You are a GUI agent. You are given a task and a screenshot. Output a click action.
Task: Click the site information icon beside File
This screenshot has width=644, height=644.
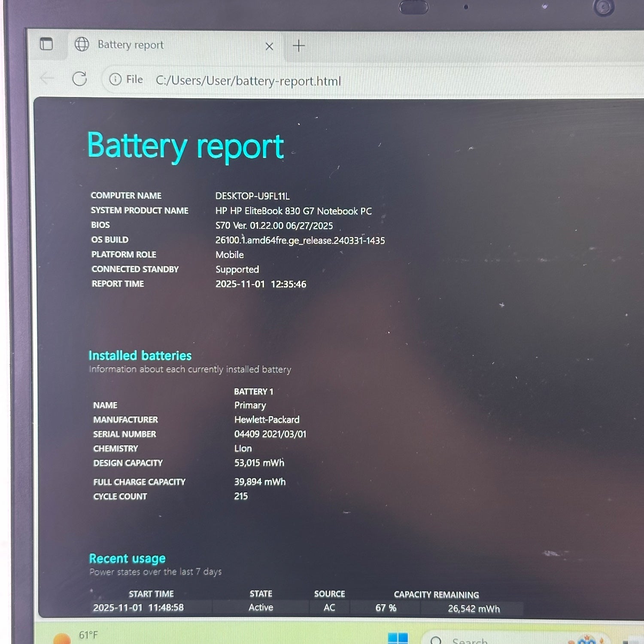click(115, 79)
